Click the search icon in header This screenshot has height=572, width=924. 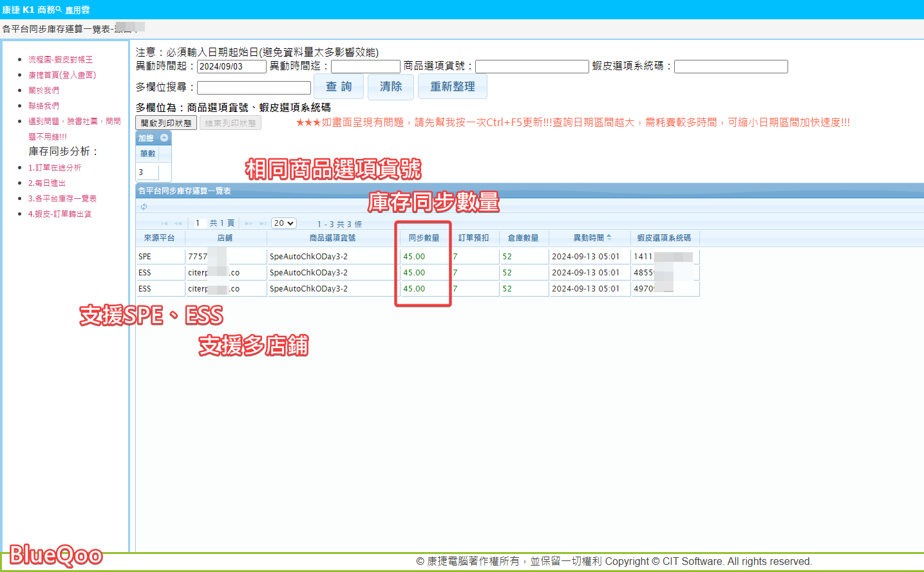59,9
